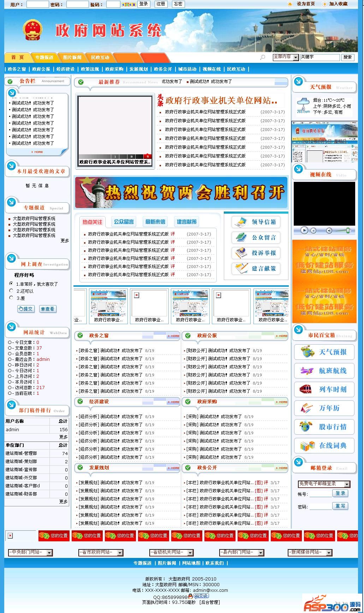Image resolution: width=364 pixels, height=613 pixels.
Task: Click green check icon beside 政务之窗 heading
Action: [x=80, y=335]
